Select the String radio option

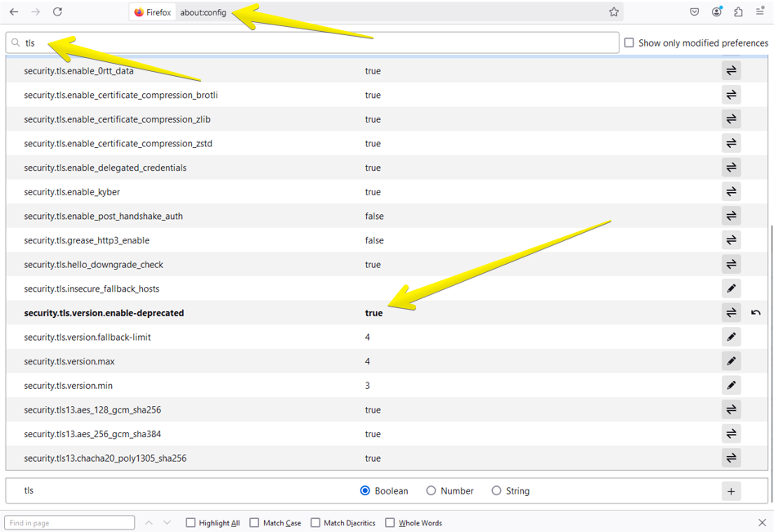(496, 491)
